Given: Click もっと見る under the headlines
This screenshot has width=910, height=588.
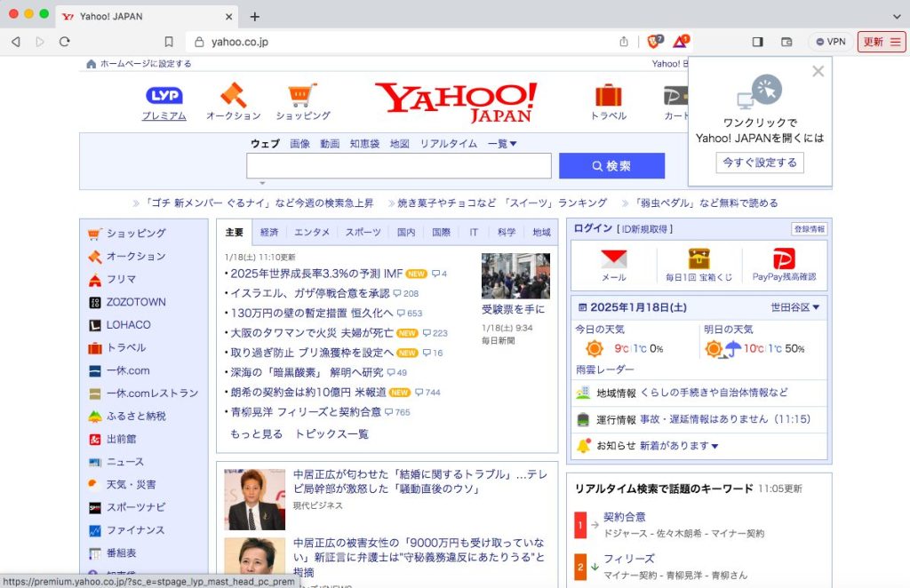Looking at the screenshot, I should [257, 433].
